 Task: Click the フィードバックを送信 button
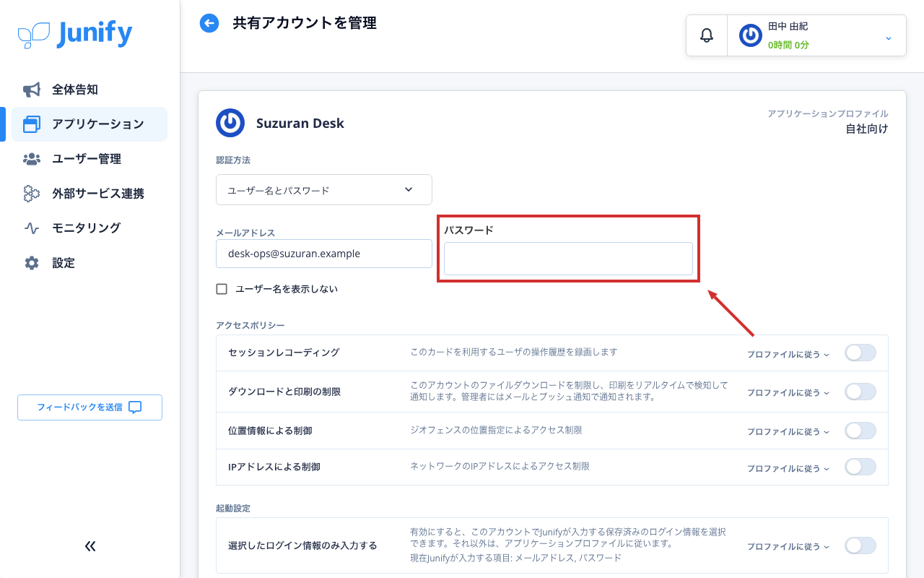pos(90,407)
